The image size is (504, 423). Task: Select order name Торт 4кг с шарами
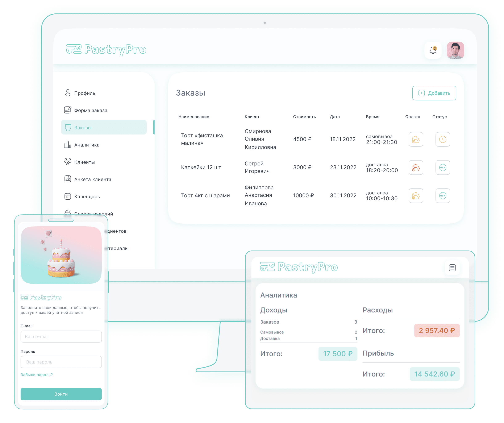(x=205, y=195)
